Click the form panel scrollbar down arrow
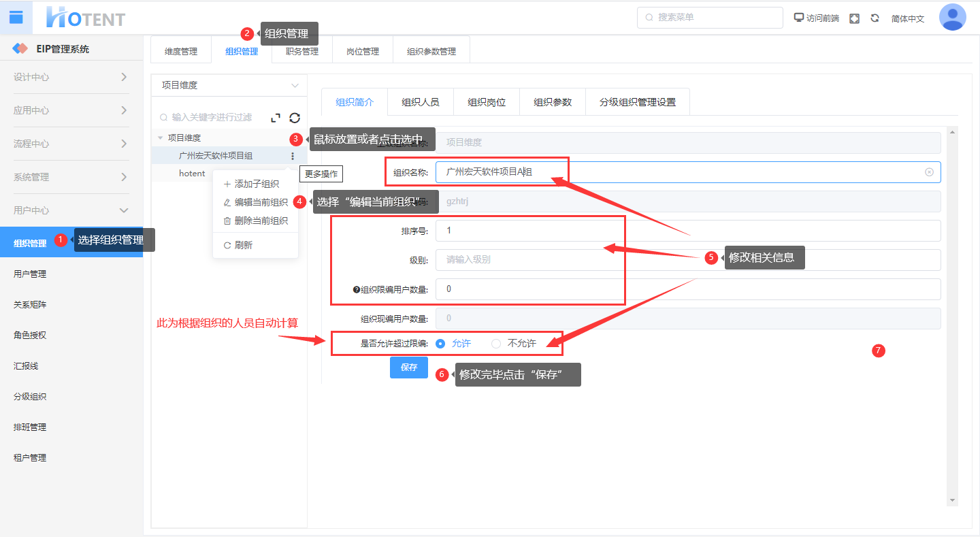The height and width of the screenshot is (537, 980). click(x=952, y=501)
